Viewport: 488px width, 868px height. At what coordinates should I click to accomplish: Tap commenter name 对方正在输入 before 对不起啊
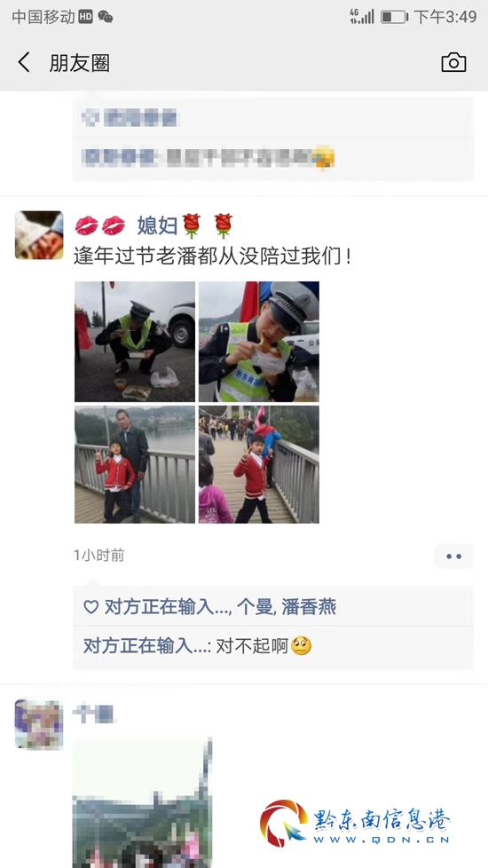145,645
